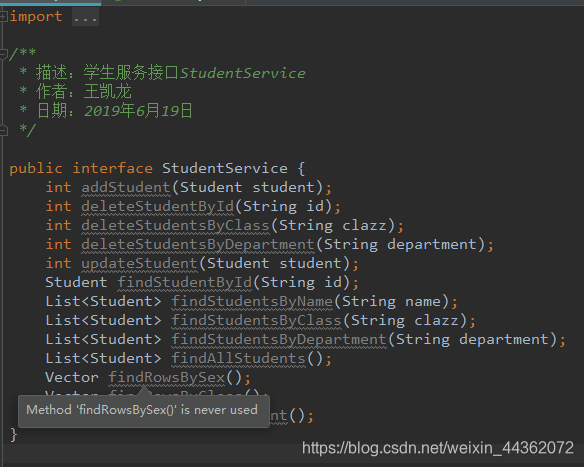The width and height of the screenshot is (584, 467).
Task: Click the findStudentById method name
Action: [185, 282]
